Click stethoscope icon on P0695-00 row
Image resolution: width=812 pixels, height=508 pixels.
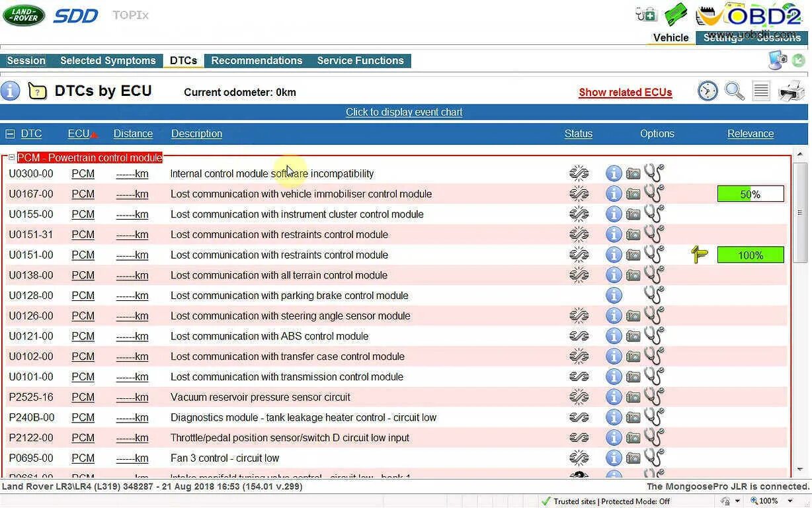tap(654, 458)
